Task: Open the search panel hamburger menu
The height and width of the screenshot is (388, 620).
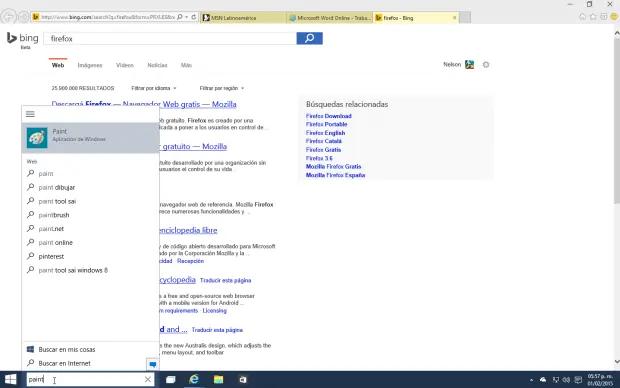Action: click(x=30, y=114)
